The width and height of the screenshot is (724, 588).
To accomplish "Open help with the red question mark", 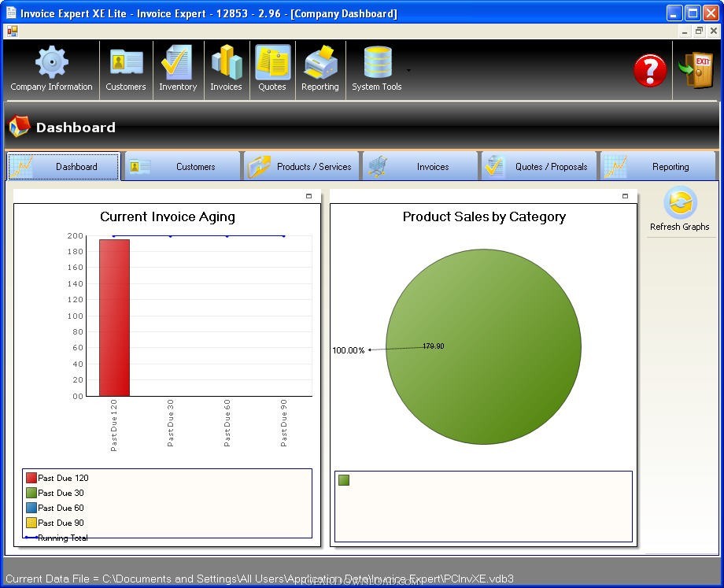I will pos(650,70).
